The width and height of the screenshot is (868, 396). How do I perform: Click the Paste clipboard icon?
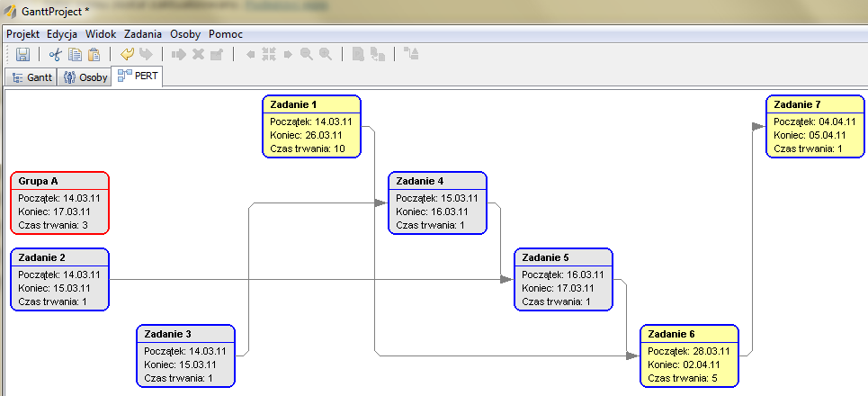point(94,54)
